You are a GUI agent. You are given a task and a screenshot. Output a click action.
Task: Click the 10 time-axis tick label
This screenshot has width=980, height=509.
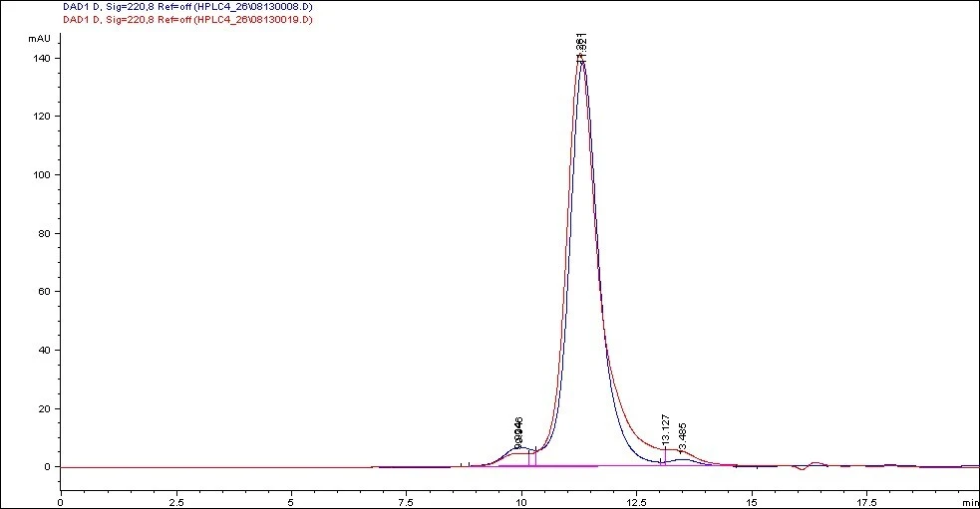pos(521,502)
